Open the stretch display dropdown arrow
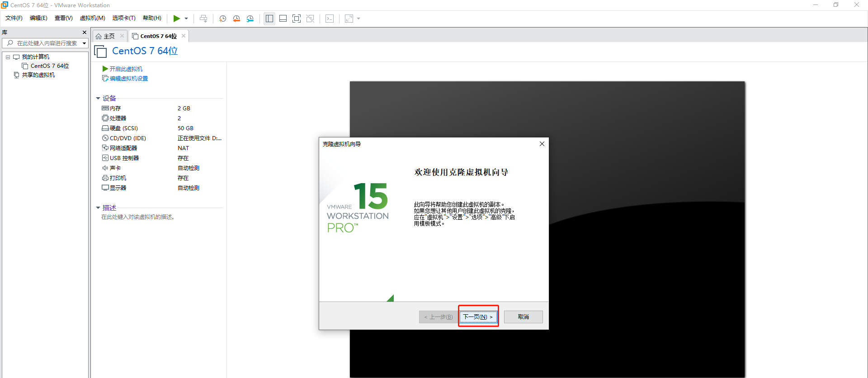868x378 pixels. [359, 19]
